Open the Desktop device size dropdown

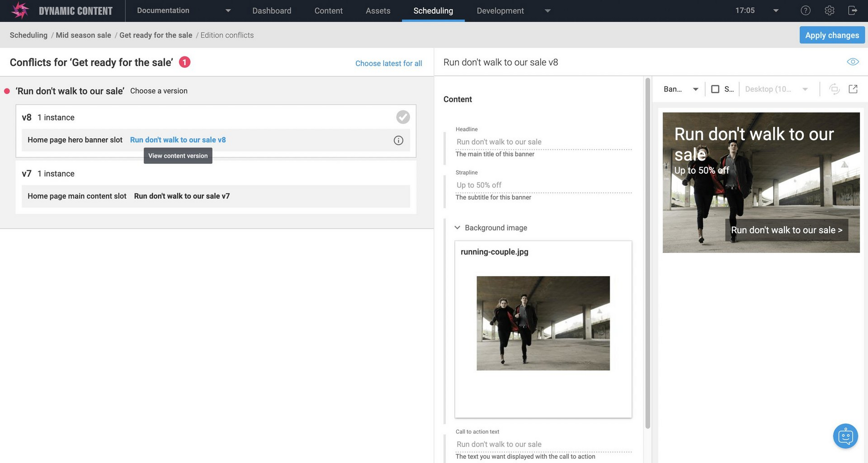[x=776, y=89]
